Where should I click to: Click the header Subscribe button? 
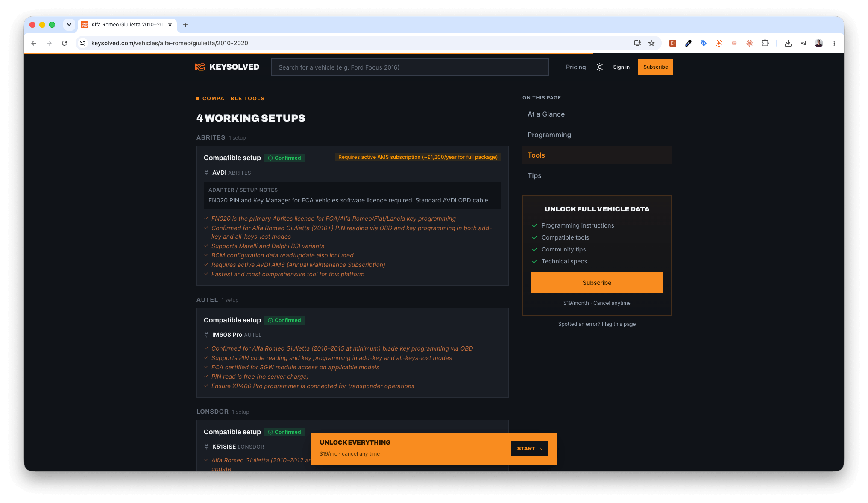point(655,67)
